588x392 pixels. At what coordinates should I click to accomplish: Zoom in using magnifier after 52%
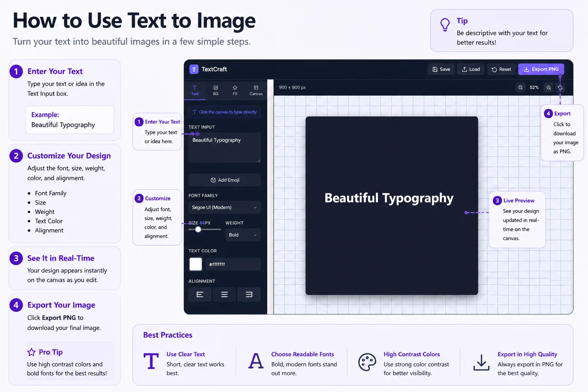[549, 88]
